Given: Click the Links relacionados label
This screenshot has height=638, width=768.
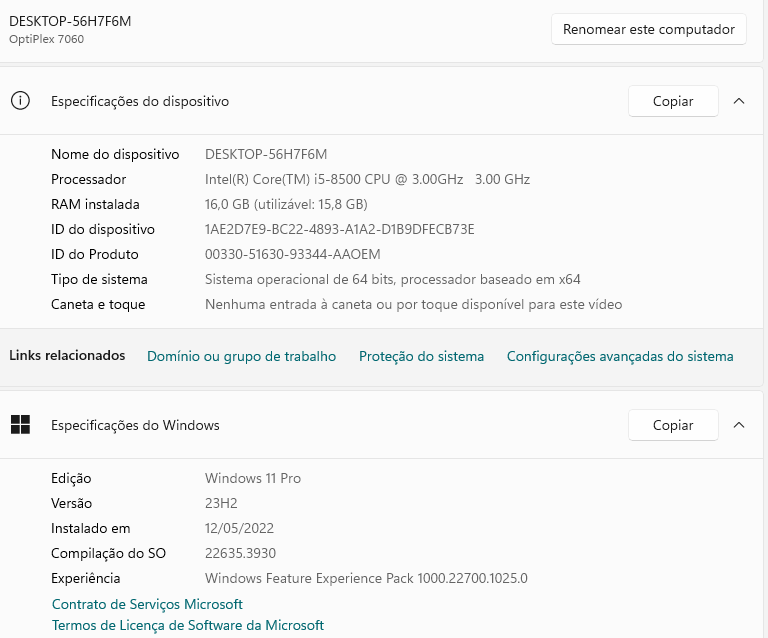Looking at the screenshot, I should click(67, 355).
